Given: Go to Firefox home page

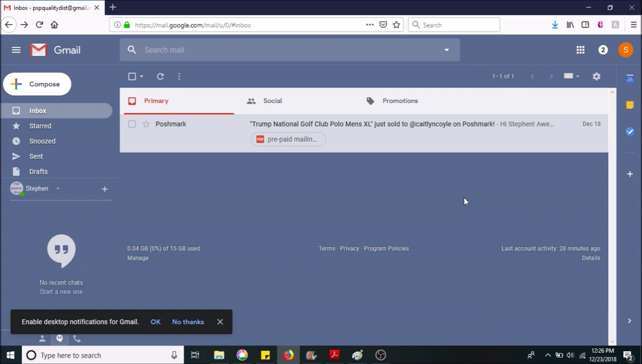Looking at the screenshot, I should (x=54, y=25).
